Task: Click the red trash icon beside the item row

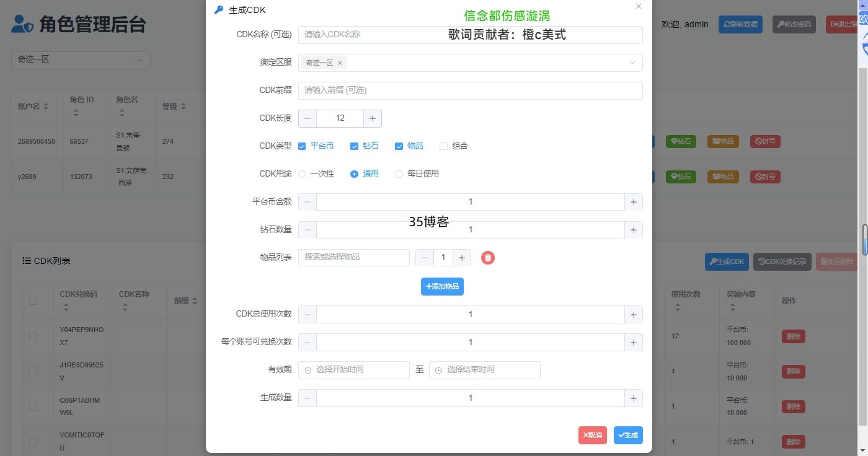Action: [488, 257]
